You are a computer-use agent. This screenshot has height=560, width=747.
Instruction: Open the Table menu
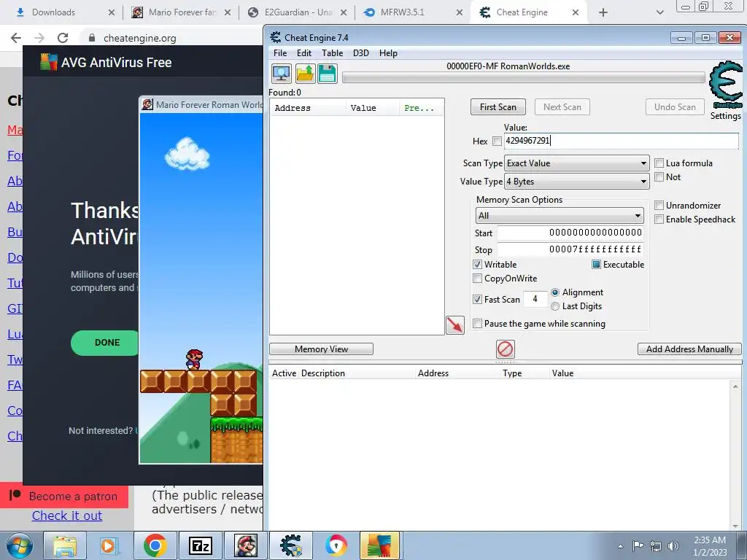pos(332,52)
